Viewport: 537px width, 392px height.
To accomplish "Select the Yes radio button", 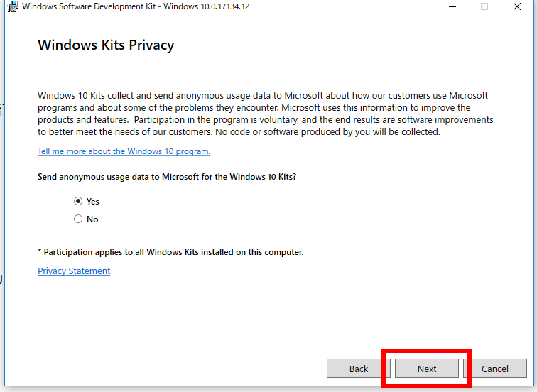I will [x=78, y=201].
